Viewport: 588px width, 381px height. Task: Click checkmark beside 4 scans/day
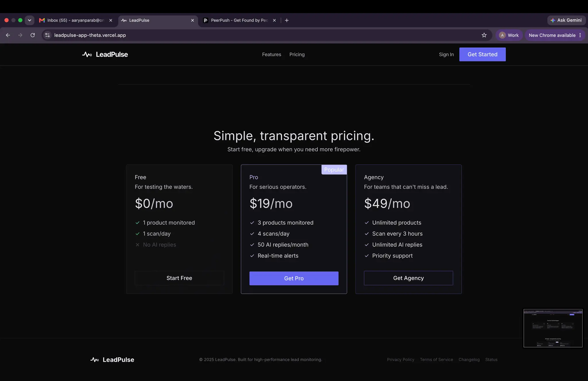(252, 234)
